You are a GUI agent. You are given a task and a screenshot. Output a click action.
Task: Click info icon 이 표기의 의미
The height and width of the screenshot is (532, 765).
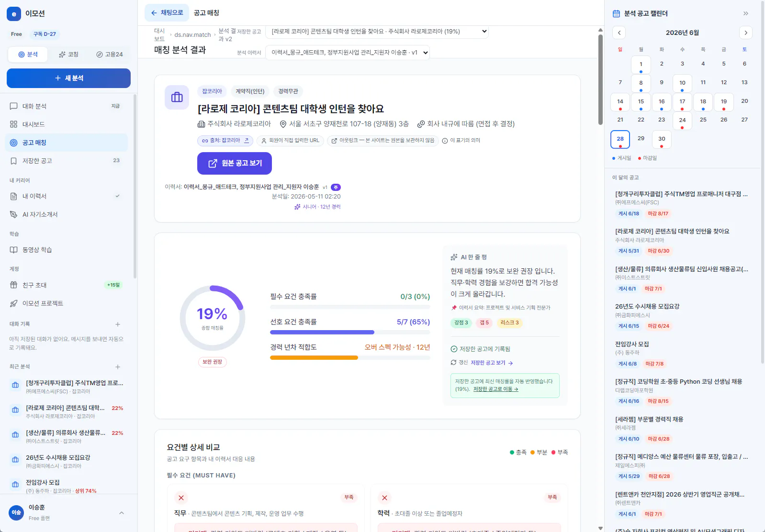tap(445, 141)
